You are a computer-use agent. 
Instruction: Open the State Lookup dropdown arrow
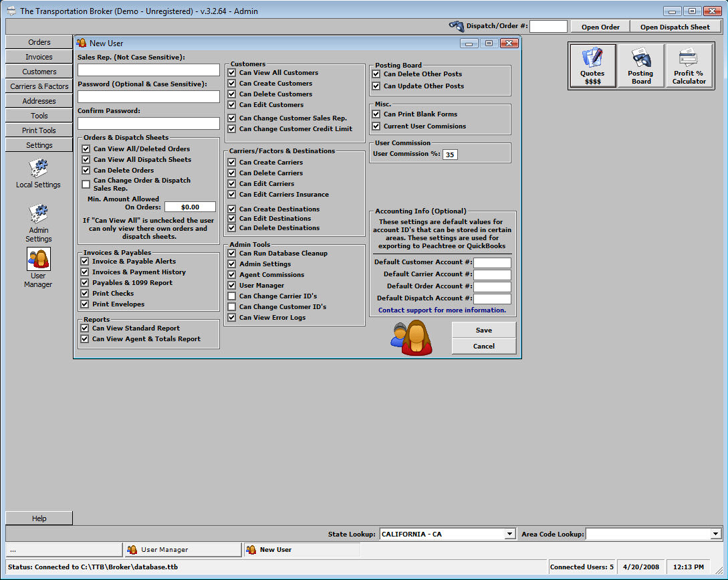click(510, 534)
